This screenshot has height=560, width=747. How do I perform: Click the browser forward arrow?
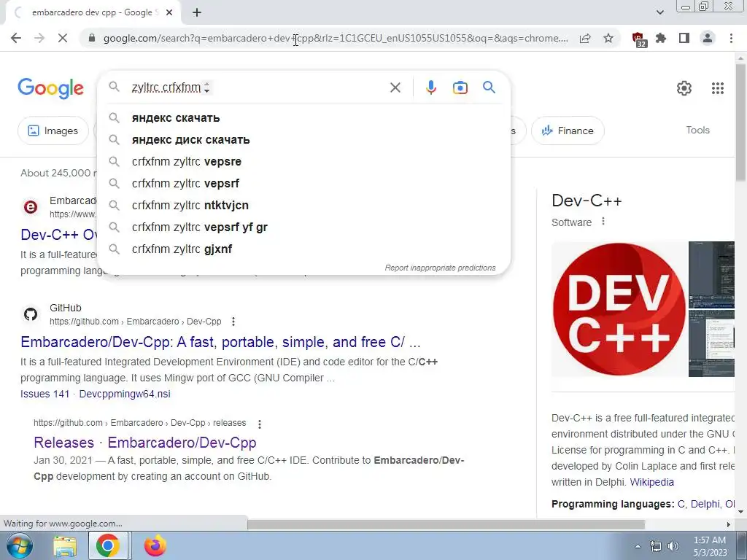39,38
